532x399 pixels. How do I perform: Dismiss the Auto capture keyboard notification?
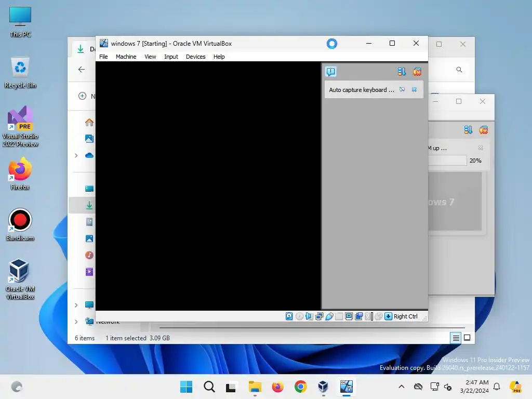tap(414, 89)
